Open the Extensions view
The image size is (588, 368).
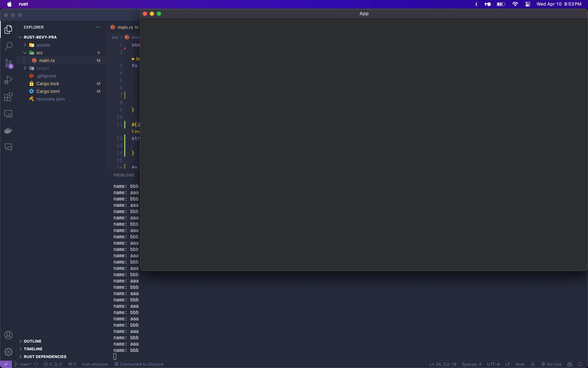click(x=8, y=97)
